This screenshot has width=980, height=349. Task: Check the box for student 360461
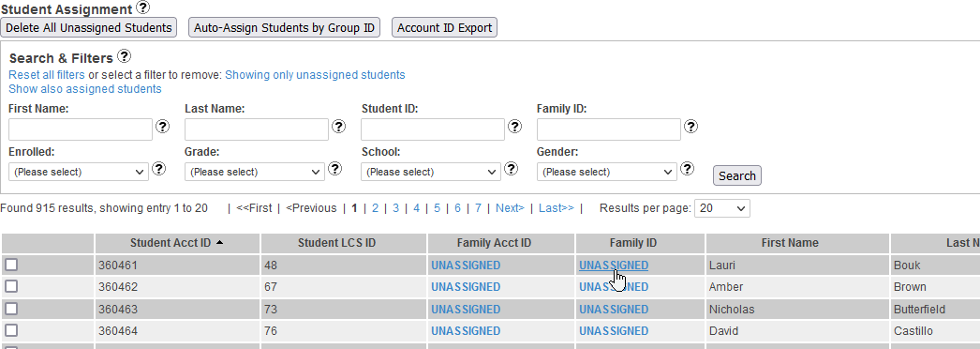click(11, 266)
